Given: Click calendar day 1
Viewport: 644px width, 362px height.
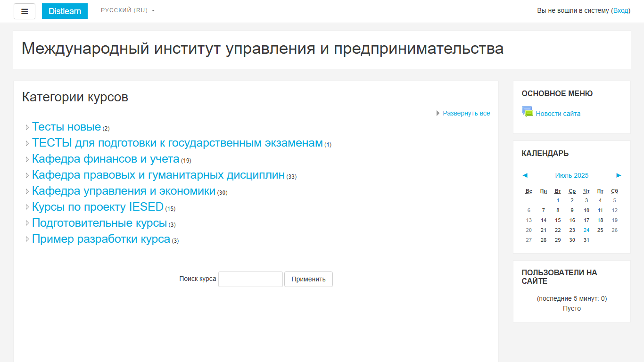Looking at the screenshot, I should pos(558,200).
